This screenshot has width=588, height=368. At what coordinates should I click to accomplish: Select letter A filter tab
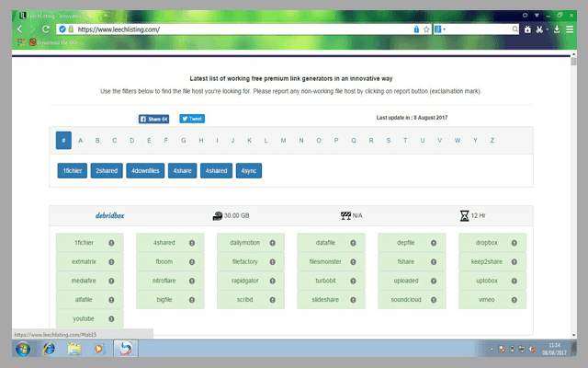click(80, 141)
